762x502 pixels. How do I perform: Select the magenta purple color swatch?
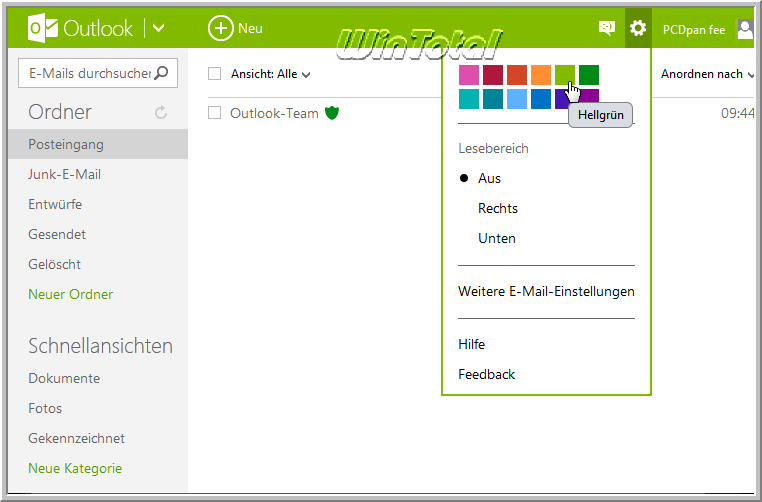[x=590, y=96]
